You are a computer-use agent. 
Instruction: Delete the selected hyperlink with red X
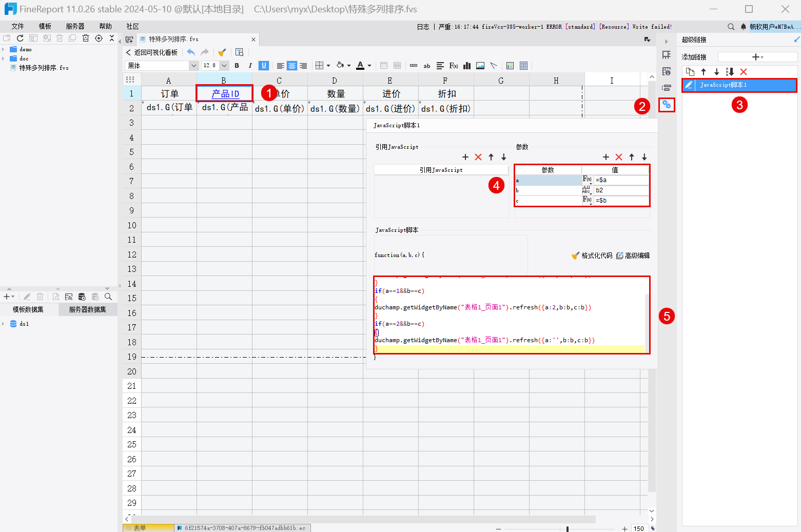(x=744, y=72)
